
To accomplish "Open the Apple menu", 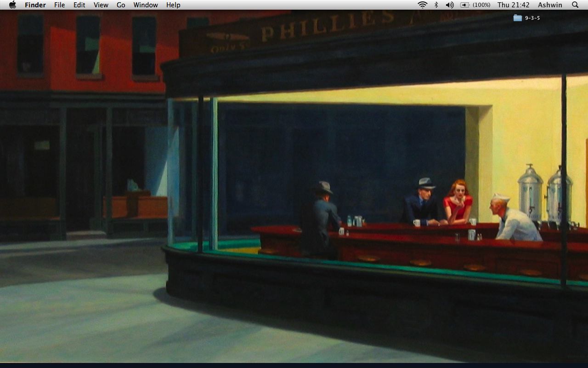I will coord(12,5).
